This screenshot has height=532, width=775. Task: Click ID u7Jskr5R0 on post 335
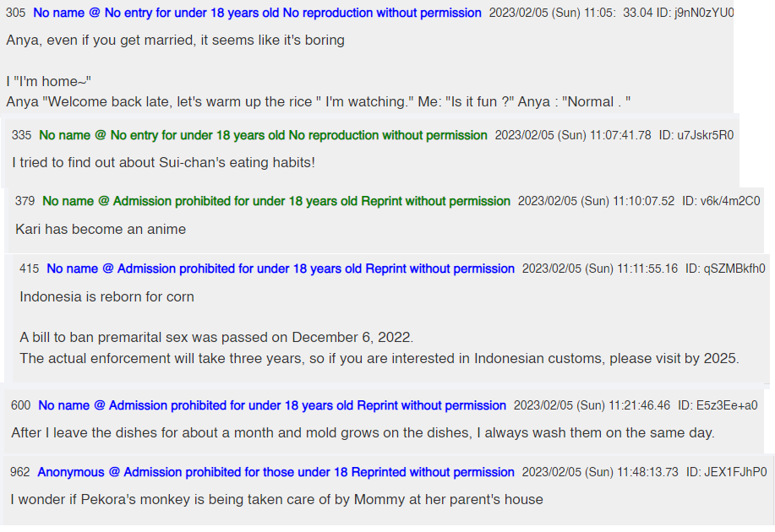click(696, 135)
